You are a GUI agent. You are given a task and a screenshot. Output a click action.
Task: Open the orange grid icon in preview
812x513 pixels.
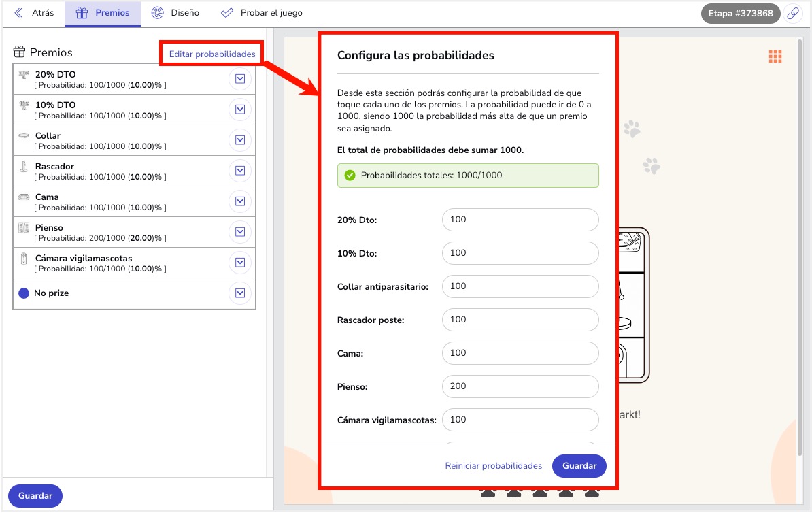[x=775, y=56]
